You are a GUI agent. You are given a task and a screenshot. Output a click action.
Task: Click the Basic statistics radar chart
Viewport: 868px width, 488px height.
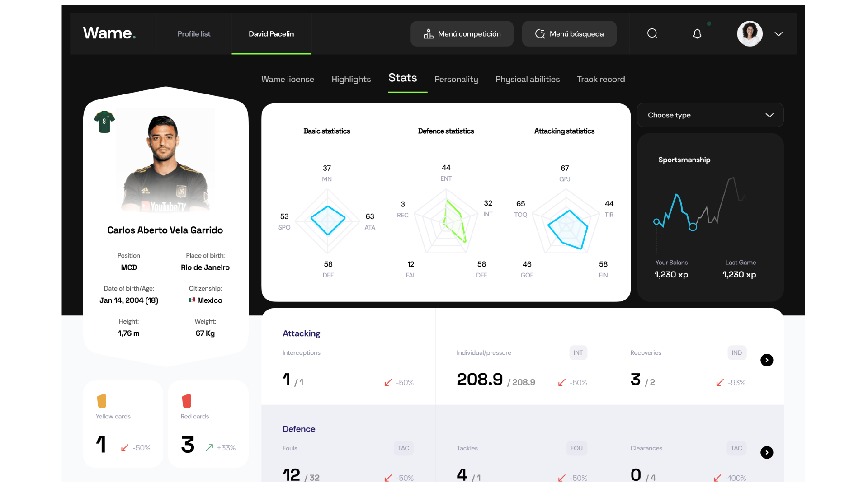click(328, 221)
